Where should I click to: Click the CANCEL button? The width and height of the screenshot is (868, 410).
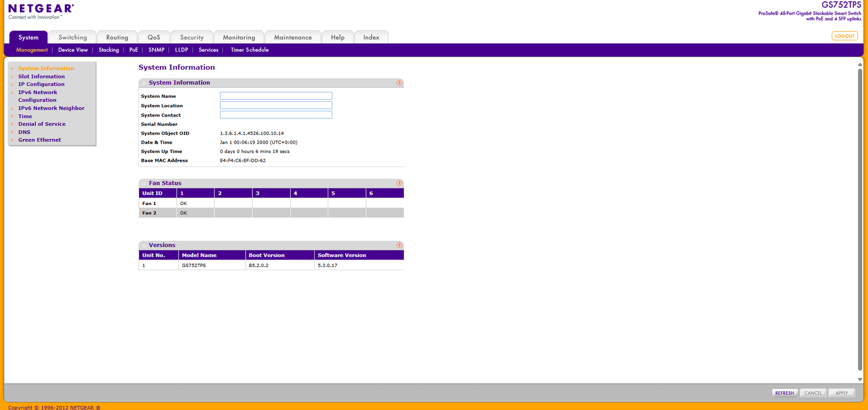pyautogui.click(x=813, y=393)
